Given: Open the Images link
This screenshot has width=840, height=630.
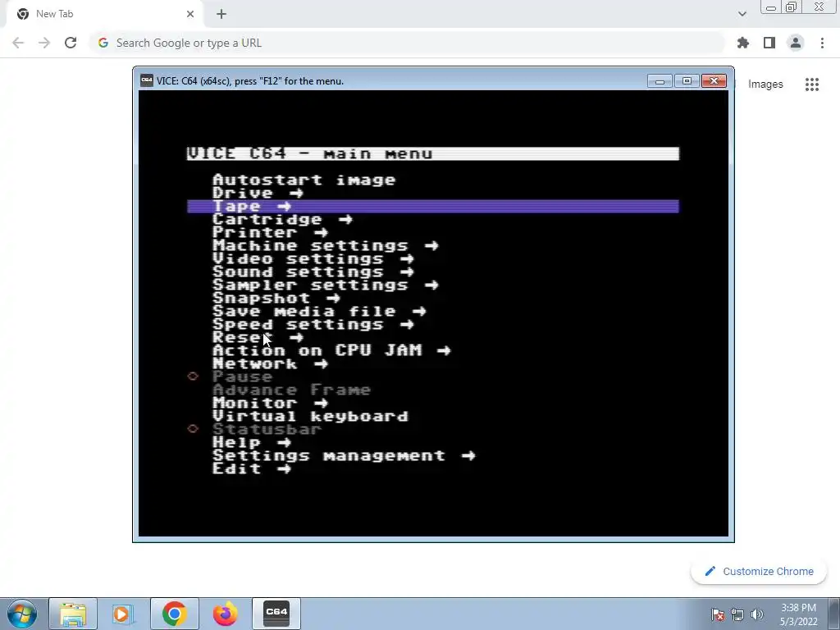Looking at the screenshot, I should [765, 84].
